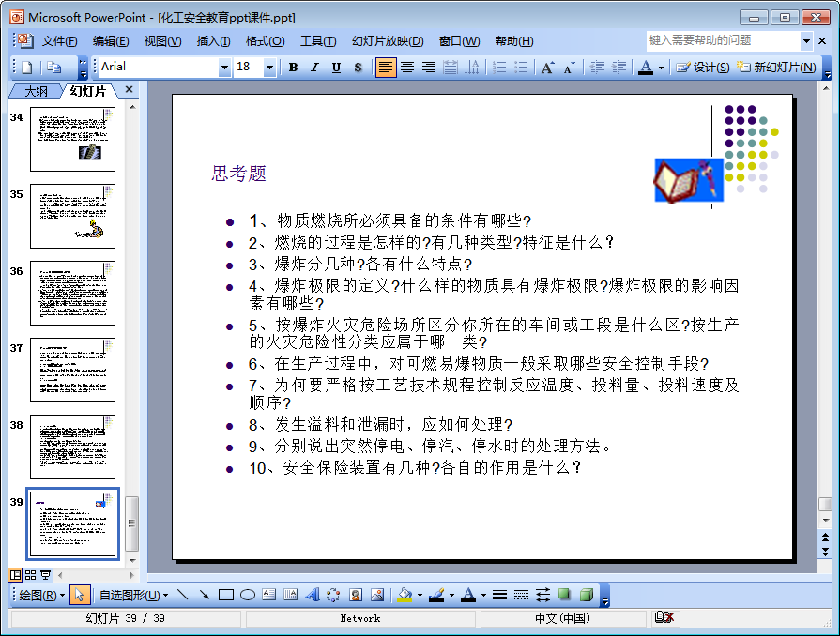This screenshot has width=840, height=636.
Task: Open the 编辑(E) menu
Action: tap(111, 41)
